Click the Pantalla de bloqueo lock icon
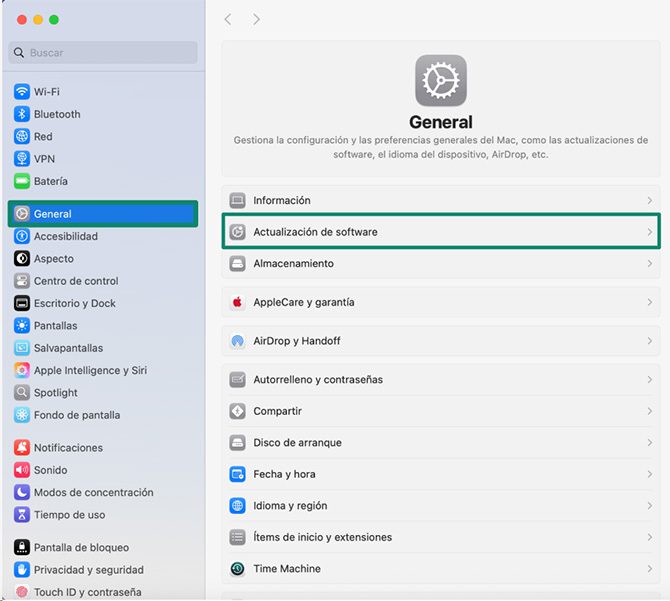Screen dimensions: 670x601 22,547
